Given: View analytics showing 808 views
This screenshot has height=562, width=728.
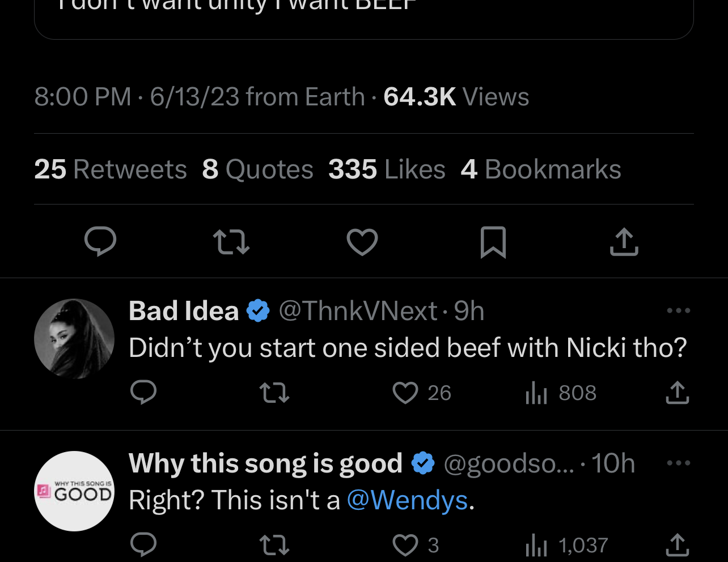Looking at the screenshot, I should (x=561, y=393).
